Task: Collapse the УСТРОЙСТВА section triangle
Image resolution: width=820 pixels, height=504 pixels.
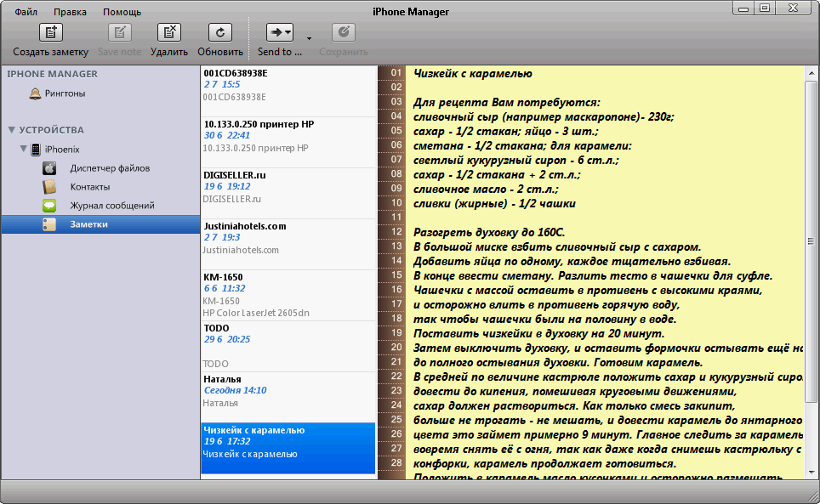Action: [11, 130]
